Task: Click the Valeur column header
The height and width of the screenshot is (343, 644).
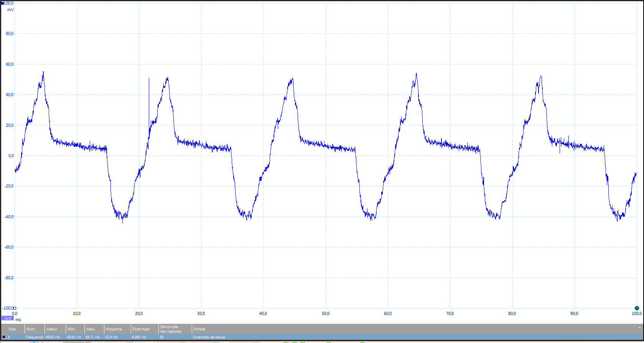Action: tap(52, 329)
